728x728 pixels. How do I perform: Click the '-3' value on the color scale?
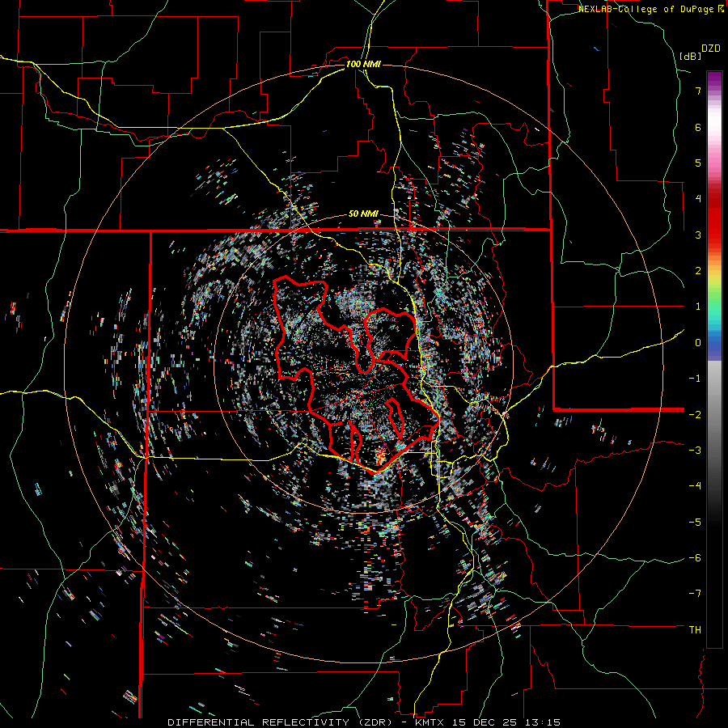tap(695, 450)
